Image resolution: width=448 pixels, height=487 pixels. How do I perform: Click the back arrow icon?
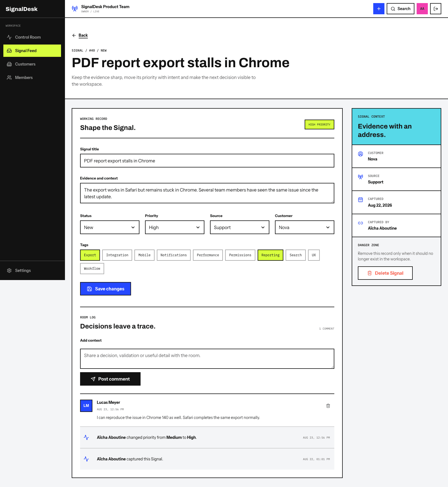click(74, 35)
